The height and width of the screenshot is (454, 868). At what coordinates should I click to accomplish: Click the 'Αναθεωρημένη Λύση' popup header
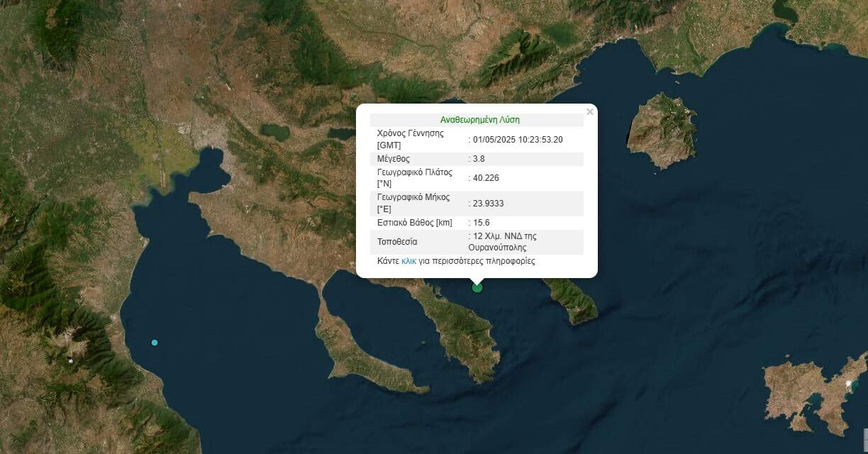[479, 120]
